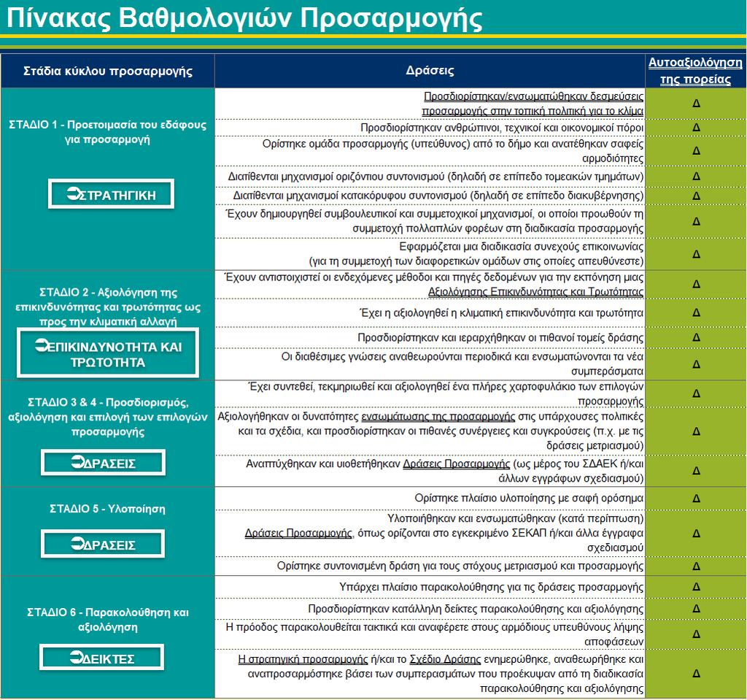Click the Στάδια κύκλου προσαρμογής column header

108,71
